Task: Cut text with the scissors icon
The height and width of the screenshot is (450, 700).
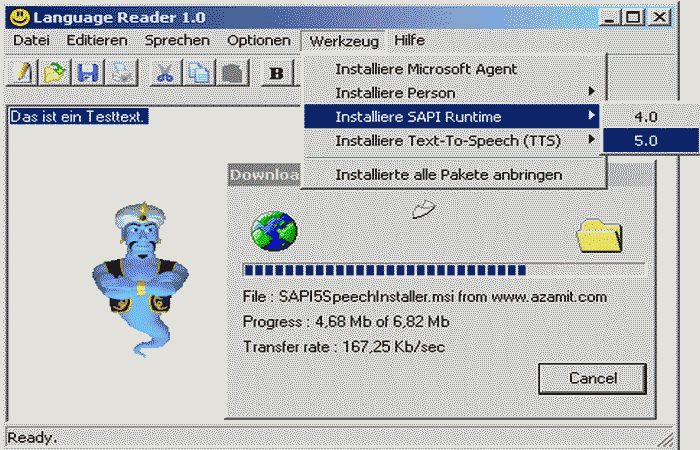Action: [165, 72]
